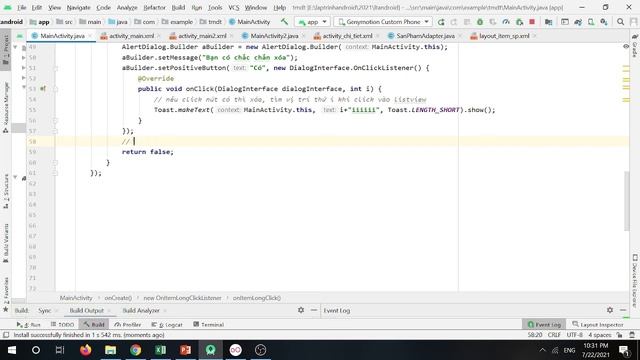Open the 4 spaces indent selector
The width and height of the screenshot is (640, 360).
600,335
